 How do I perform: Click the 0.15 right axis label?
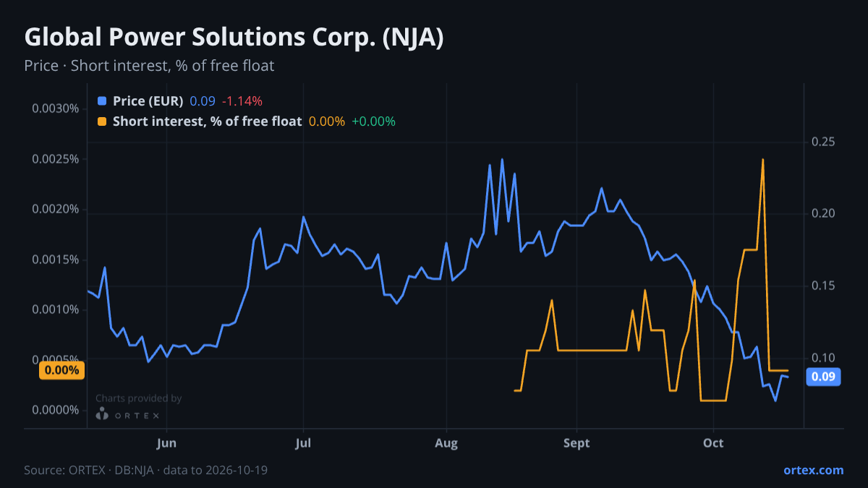point(823,286)
